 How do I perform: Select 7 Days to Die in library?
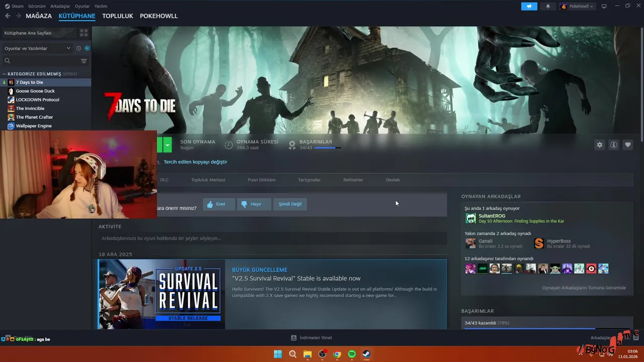(46, 82)
